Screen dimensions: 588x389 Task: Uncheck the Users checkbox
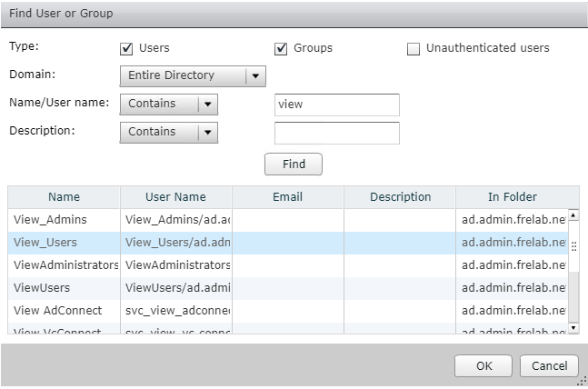point(126,48)
